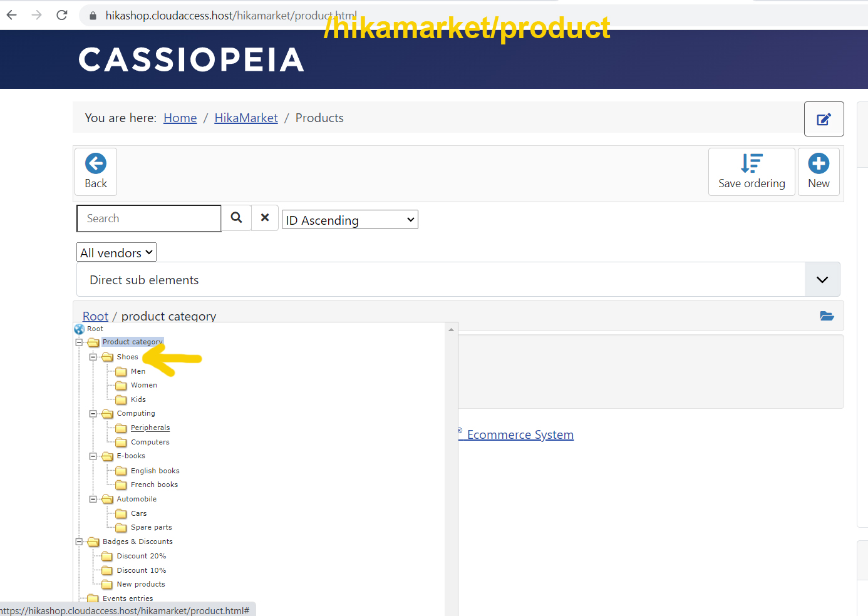This screenshot has height=616, width=868.
Task: Select the Kids category in tree
Action: pyautogui.click(x=138, y=399)
